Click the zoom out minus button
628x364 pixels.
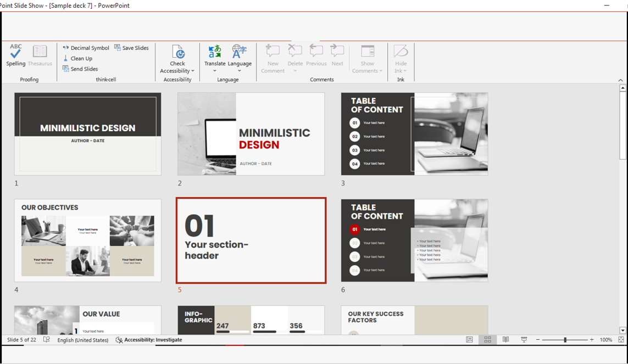pos(538,340)
